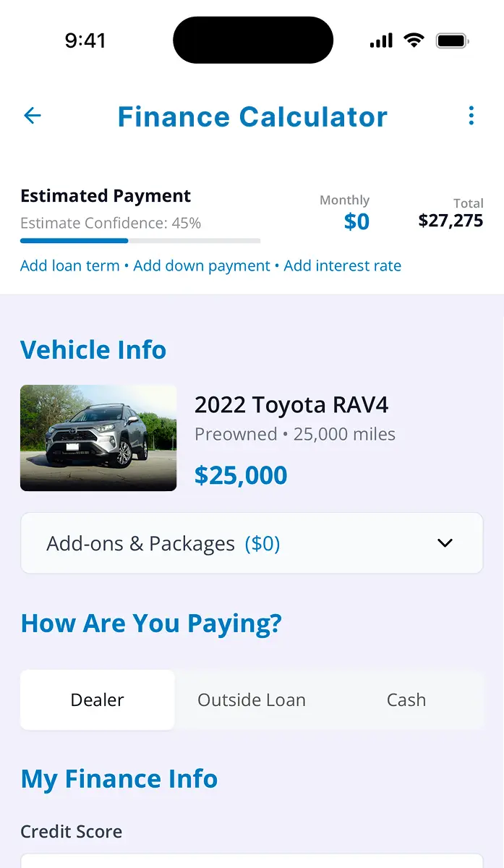Screen dimensions: 504x868
Task: Tap the Toyota RAV4 vehicle photo
Action: (98, 438)
